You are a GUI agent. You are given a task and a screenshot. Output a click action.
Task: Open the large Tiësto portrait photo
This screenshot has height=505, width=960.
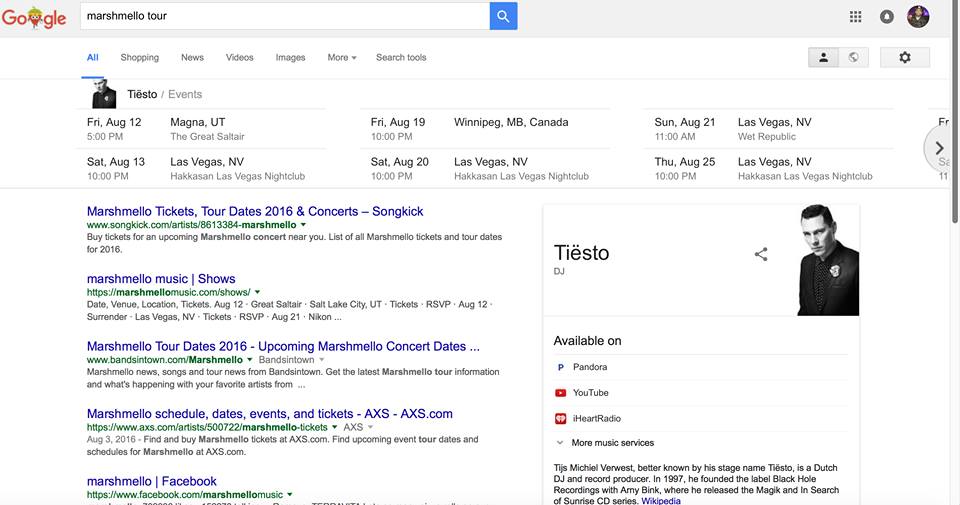[828, 260]
